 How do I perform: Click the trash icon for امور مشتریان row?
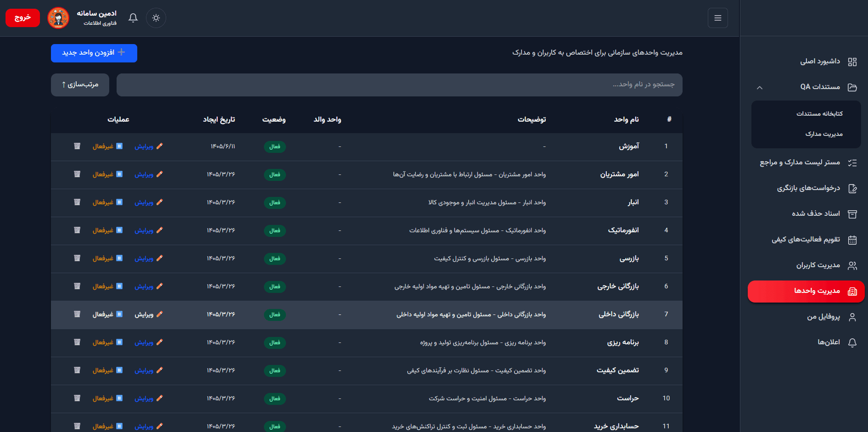tap(77, 174)
